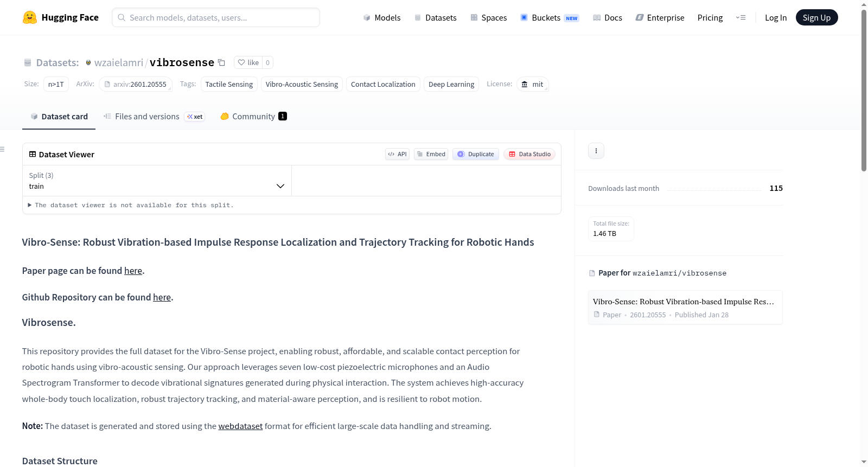Click the xet badge on Files tab

(x=194, y=117)
